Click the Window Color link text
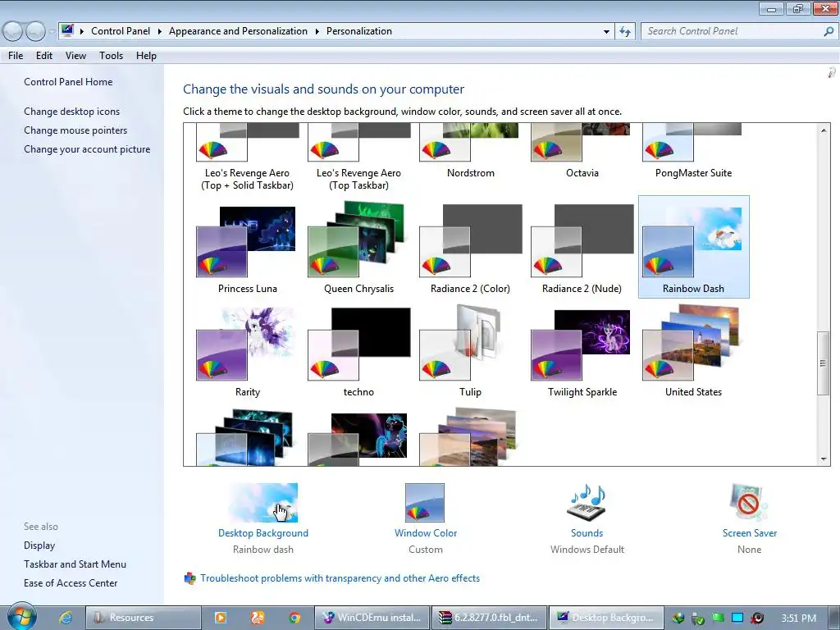Viewport: 840px width, 630px height. coord(426,533)
